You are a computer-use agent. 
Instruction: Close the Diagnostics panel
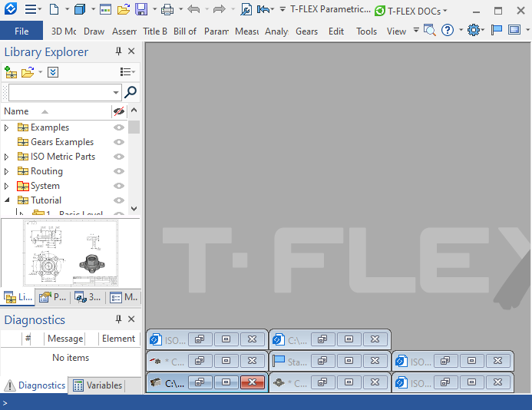131,319
